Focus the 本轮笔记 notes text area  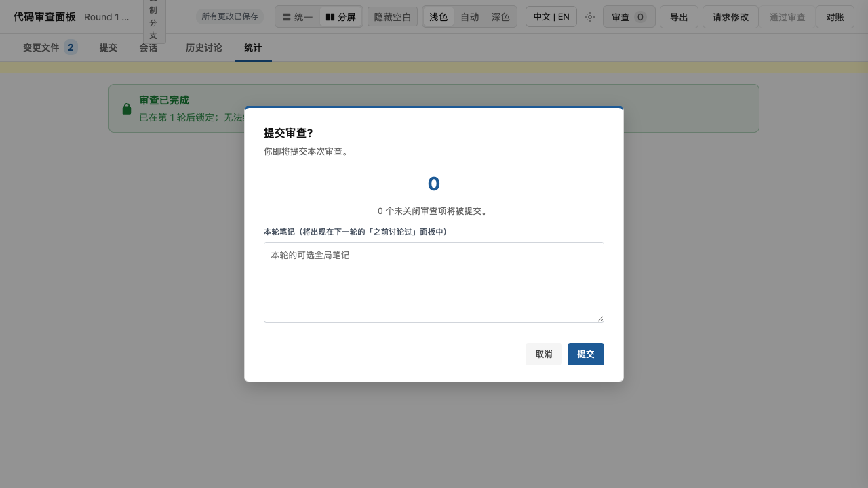[x=434, y=282]
